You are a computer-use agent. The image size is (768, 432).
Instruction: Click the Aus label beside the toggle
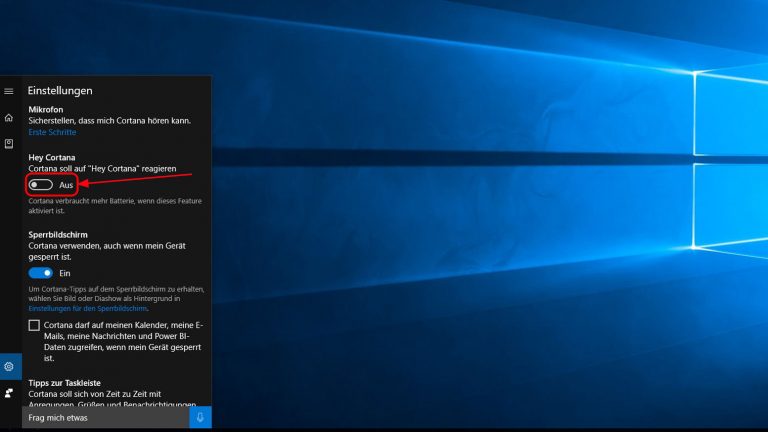point(66,185)
